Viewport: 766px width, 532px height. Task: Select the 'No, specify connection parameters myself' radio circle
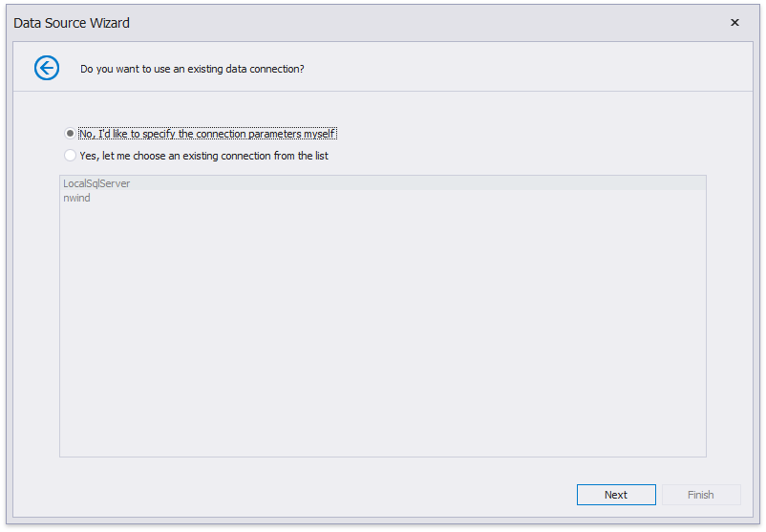click(70, 134)
